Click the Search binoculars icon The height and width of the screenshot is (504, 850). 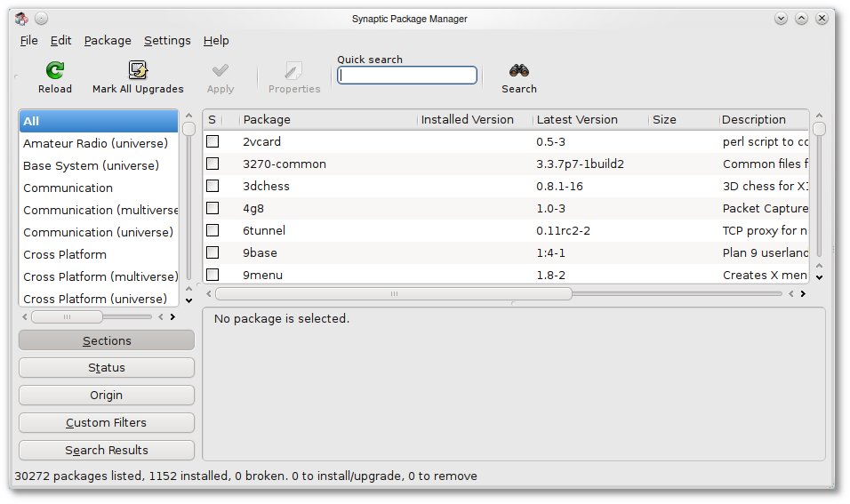coord(518,70)
